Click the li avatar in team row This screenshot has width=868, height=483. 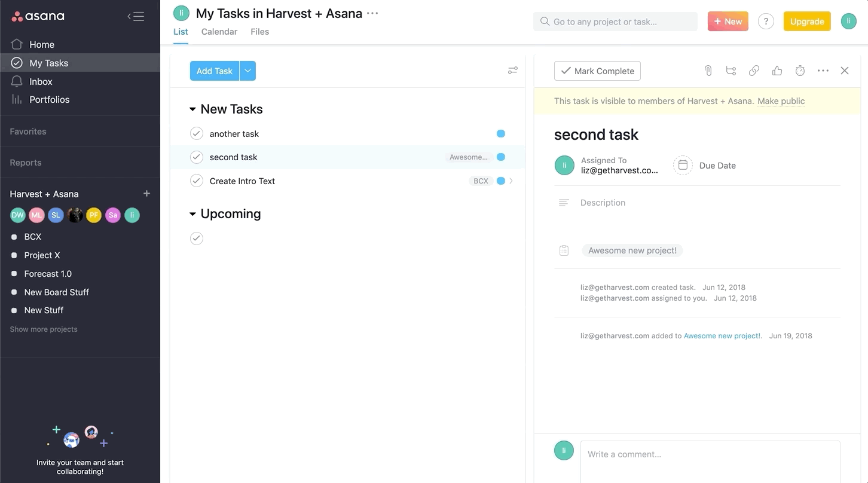[132, 215]
